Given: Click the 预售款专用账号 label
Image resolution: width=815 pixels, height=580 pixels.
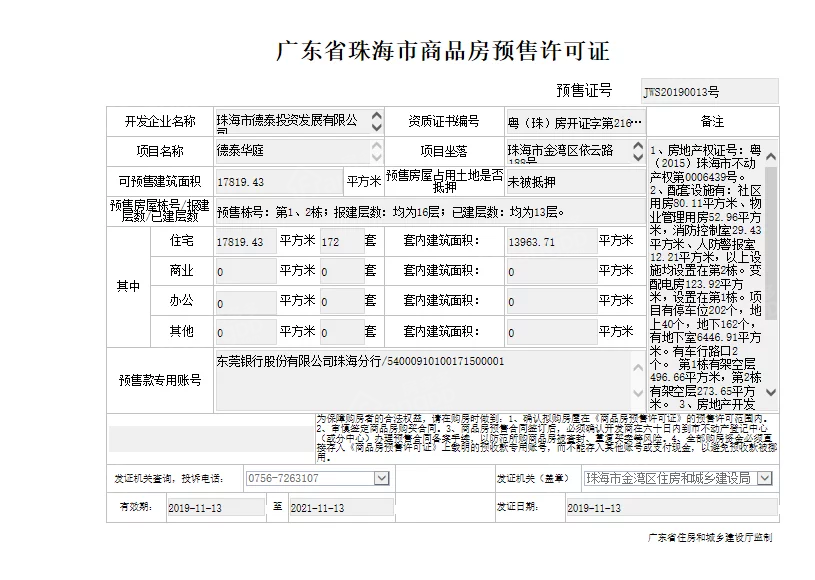Looking at the screenshot, I should [x=160, y=380].
